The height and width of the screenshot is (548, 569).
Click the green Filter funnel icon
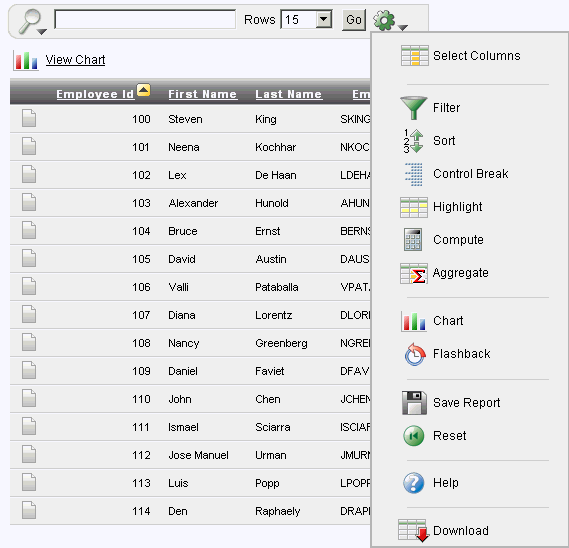point(413,108)
